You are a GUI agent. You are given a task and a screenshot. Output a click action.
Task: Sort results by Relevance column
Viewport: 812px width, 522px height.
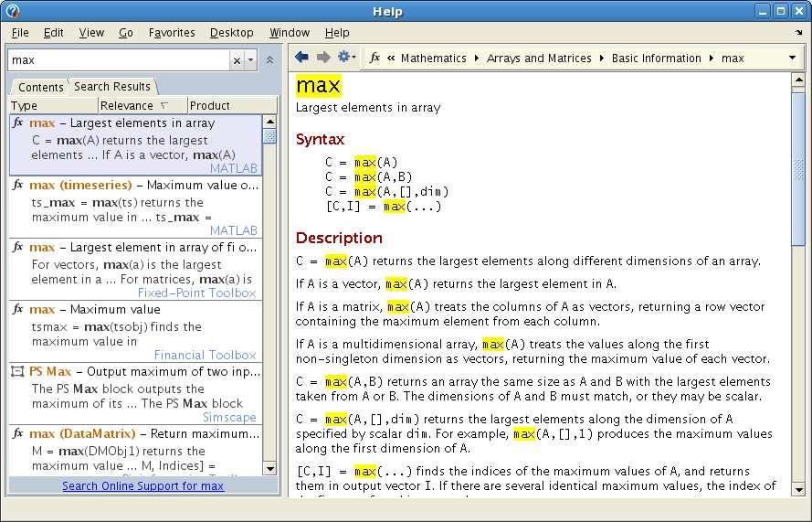142,105
